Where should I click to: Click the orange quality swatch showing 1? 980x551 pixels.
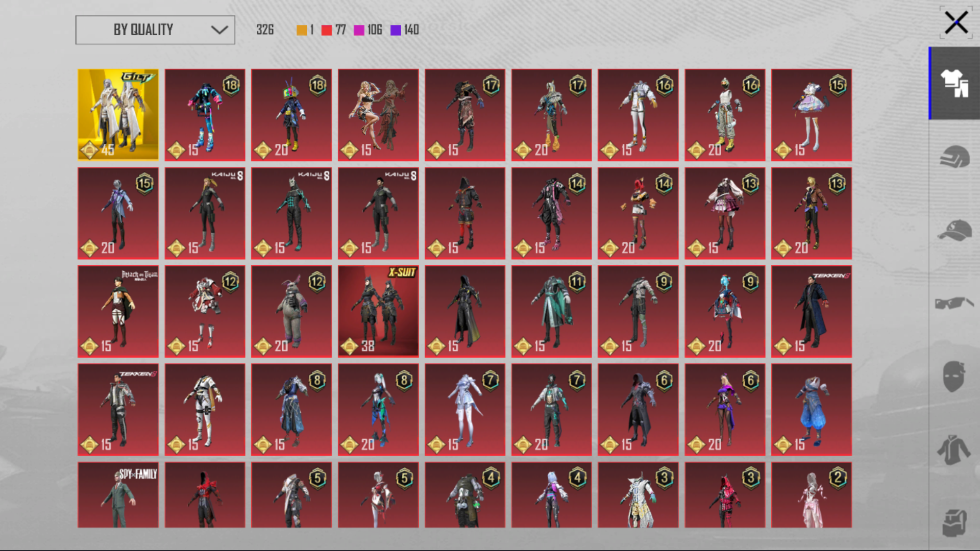pos(302,30)
